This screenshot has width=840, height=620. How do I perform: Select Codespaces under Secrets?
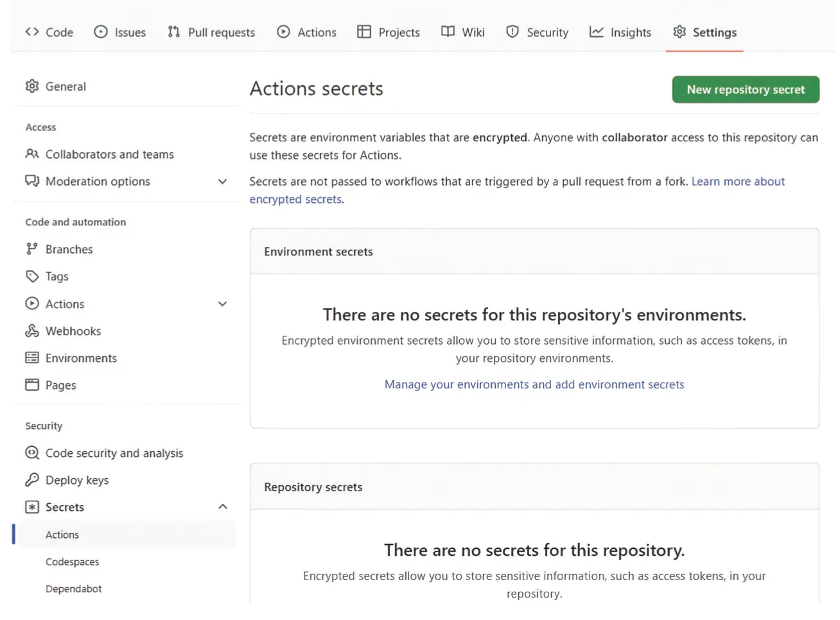pyautogui.click(x=73, y=562)
